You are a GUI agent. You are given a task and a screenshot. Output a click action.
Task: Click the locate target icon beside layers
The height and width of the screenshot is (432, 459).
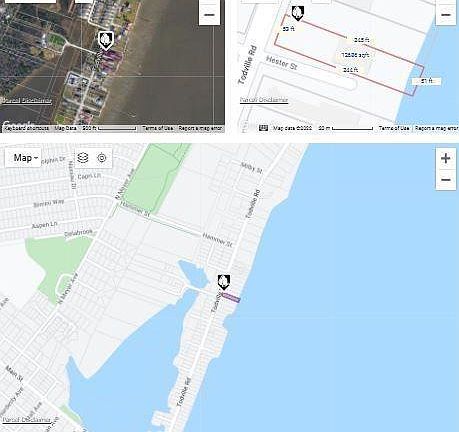point(102,158)
